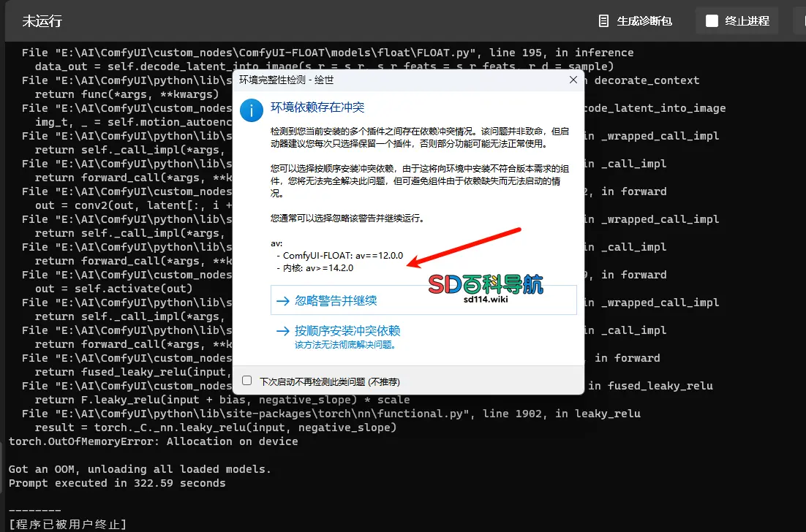806x532 pixels.
Task: Click the 'Got an OOM' log line
Action: 139,469
